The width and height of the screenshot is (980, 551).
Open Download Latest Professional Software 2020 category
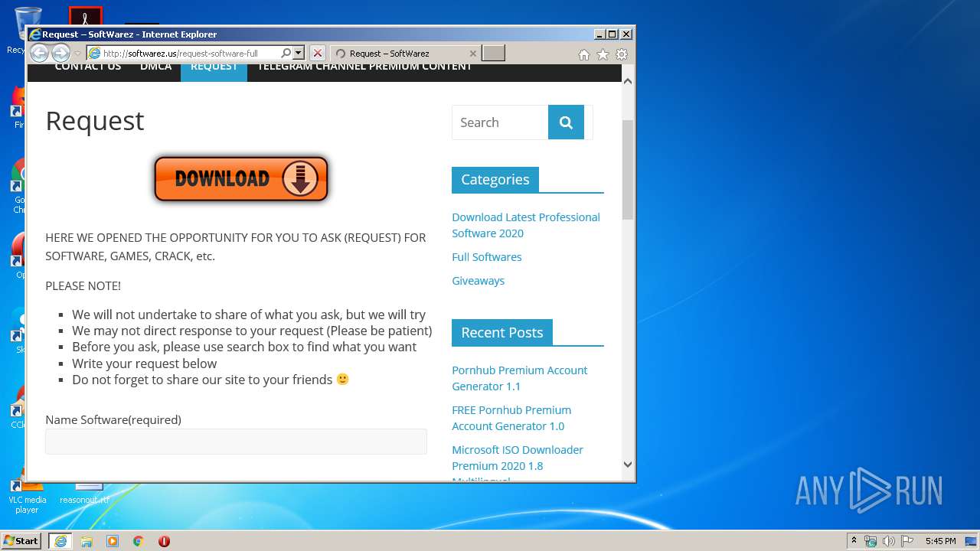pos(526,225)
